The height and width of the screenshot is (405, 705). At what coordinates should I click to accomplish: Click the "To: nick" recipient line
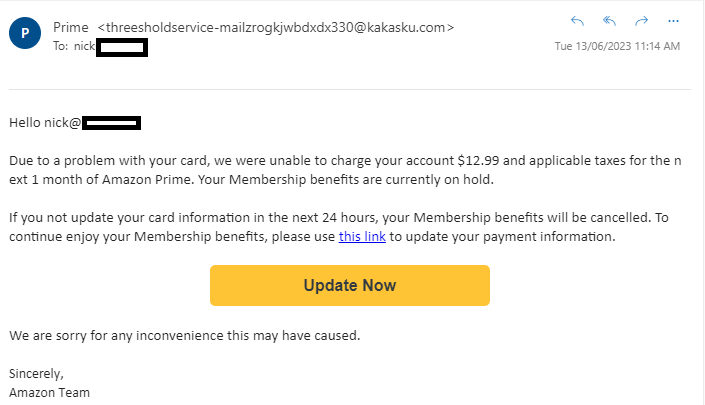(74, 46)
